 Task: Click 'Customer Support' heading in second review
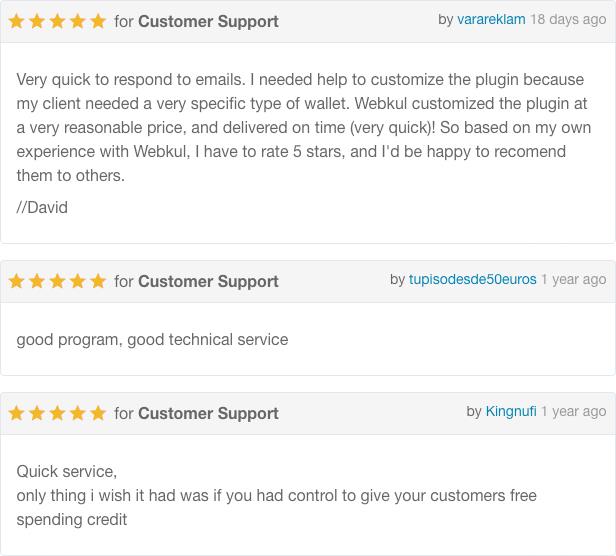(x=208, y=282)
